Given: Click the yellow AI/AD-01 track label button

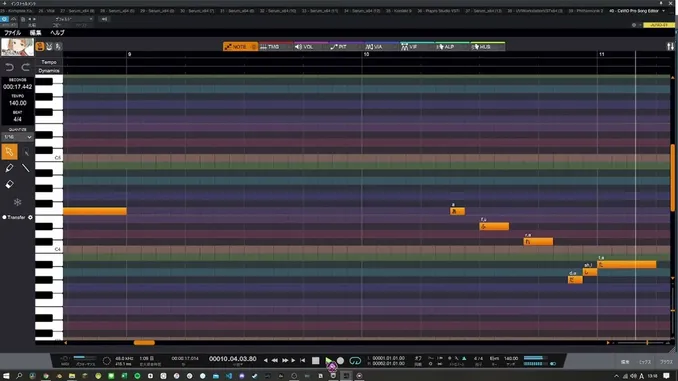Looking at the screenshot, I should 659,25.
